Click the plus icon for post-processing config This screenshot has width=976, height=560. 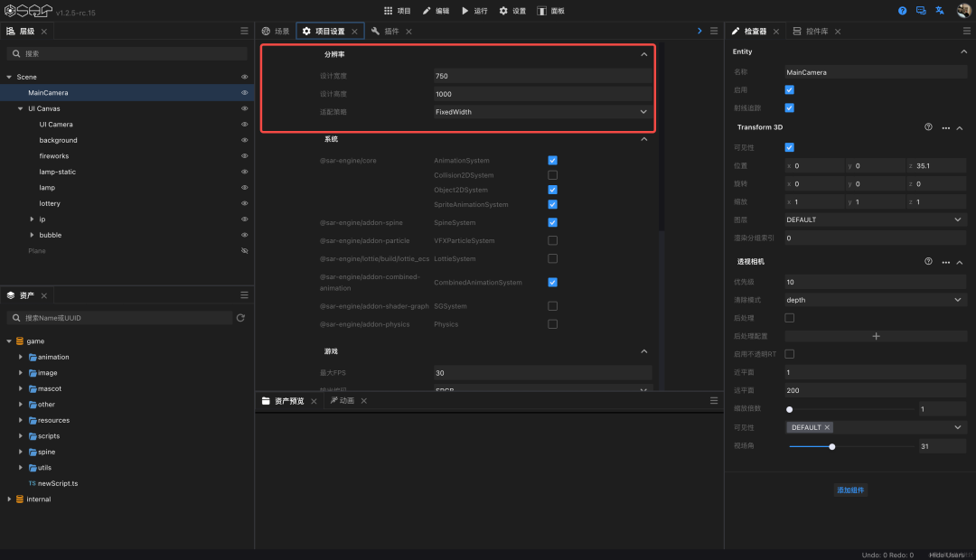pos(876,336)
